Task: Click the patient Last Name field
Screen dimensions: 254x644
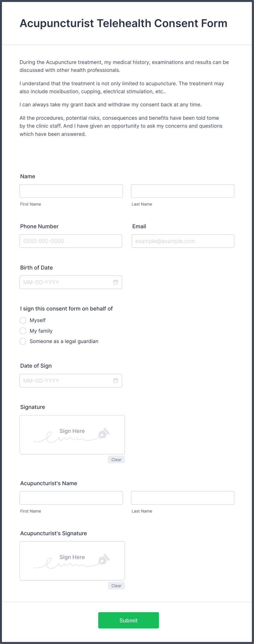Action: [182, 191]
